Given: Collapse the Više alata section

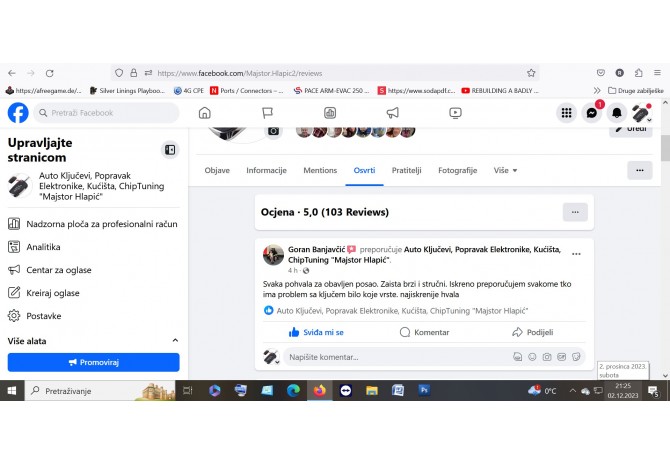Looking at the screenshot, I should pos(175,341).
